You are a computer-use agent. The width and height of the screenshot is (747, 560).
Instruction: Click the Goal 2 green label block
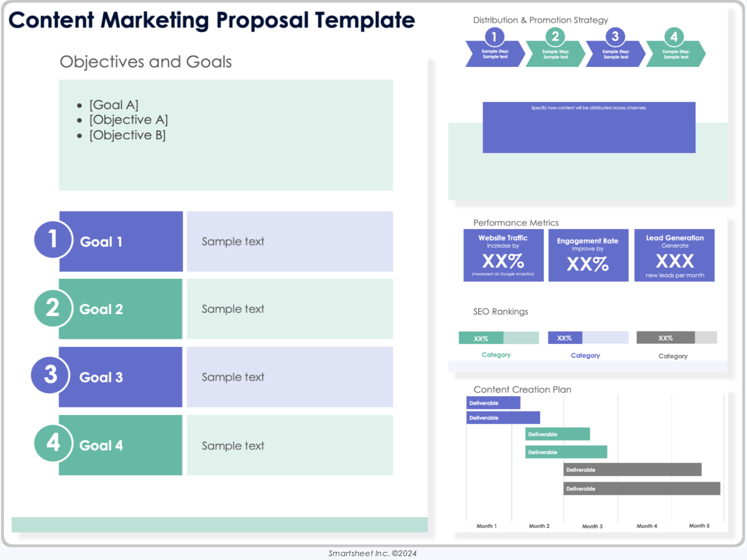click(x=121, y=309)
